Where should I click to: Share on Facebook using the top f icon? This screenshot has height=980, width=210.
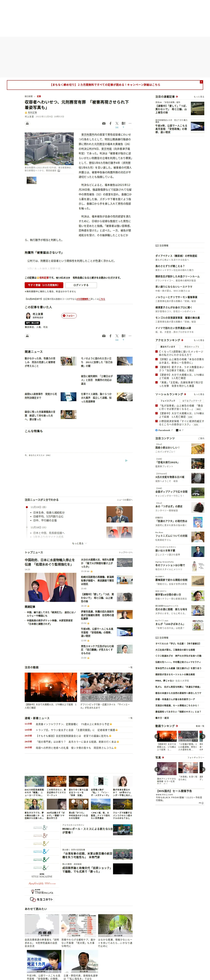(x=111, y=124)
